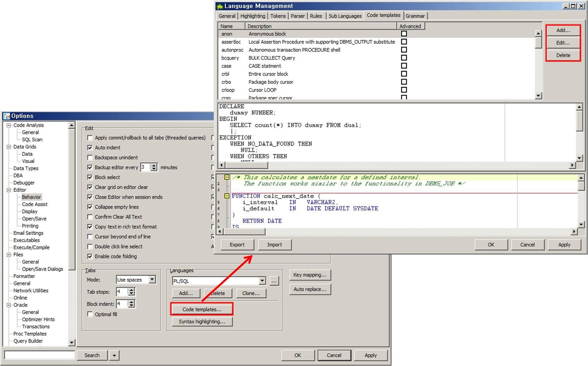Click the ellipsis button beside PL/SQL language
The width and height of the screenshot is (588, 366).
click(x=274, y=281)
